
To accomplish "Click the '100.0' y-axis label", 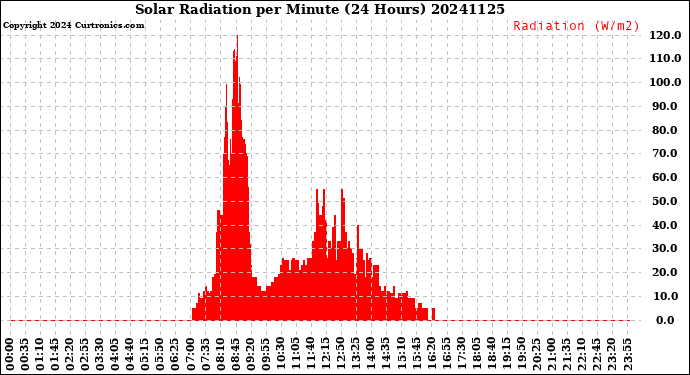I will tap(665, 82).
